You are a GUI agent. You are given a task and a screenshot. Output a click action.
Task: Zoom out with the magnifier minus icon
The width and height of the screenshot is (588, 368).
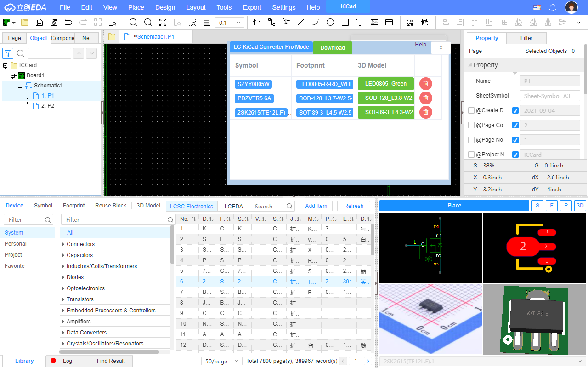tap(148, 22)
